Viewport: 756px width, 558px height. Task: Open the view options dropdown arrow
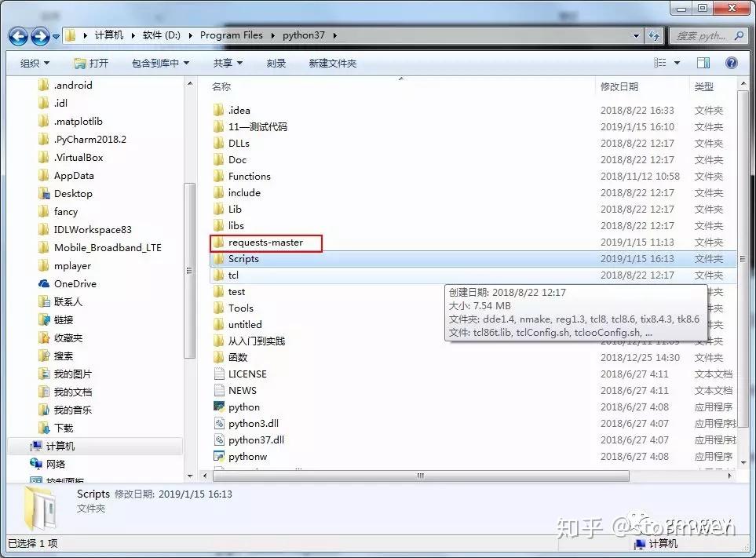(677, 63)
